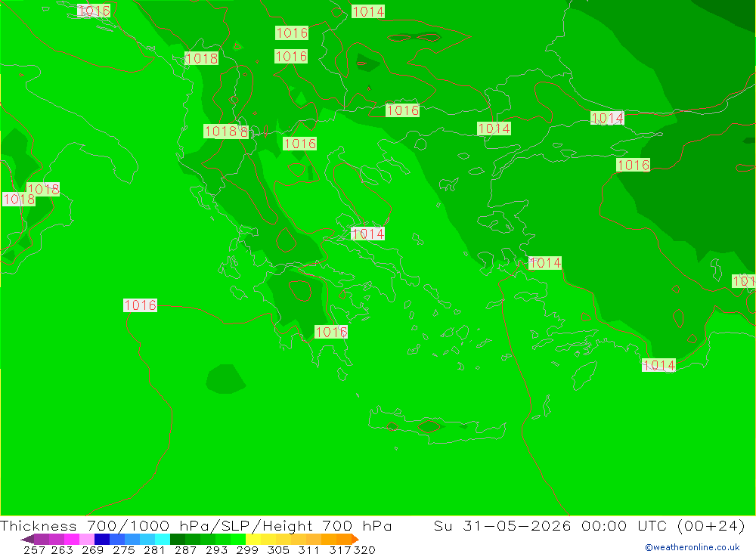Click the small closed contour over central Crete
The height and width of the screenshot is (554, 756).
tap(429, 426)
